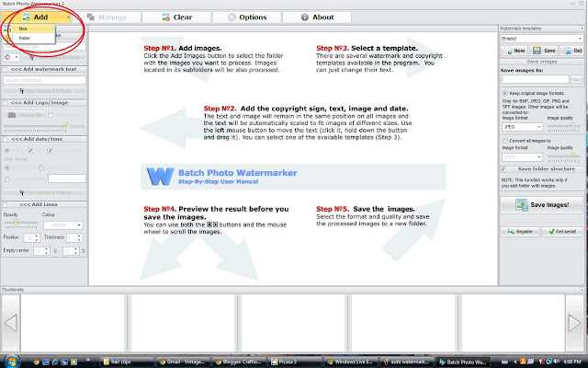Open the lines Colour dropdown

coord(63,224)
